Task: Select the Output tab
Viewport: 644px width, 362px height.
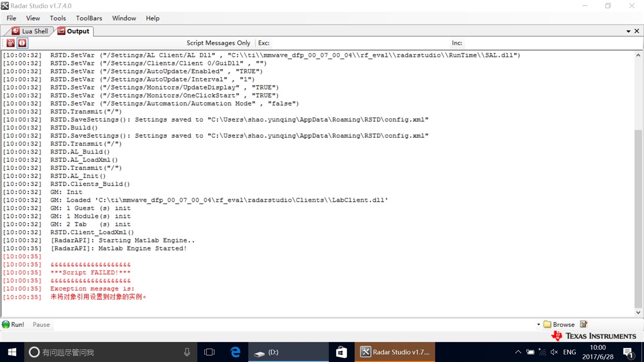Action: click(x=74, y=31)
